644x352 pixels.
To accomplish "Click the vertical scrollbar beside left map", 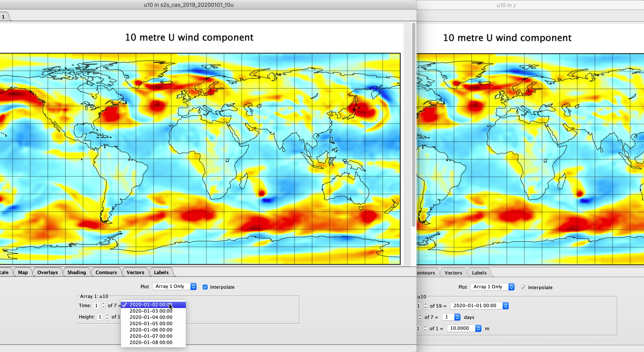I will coord(413,125).
